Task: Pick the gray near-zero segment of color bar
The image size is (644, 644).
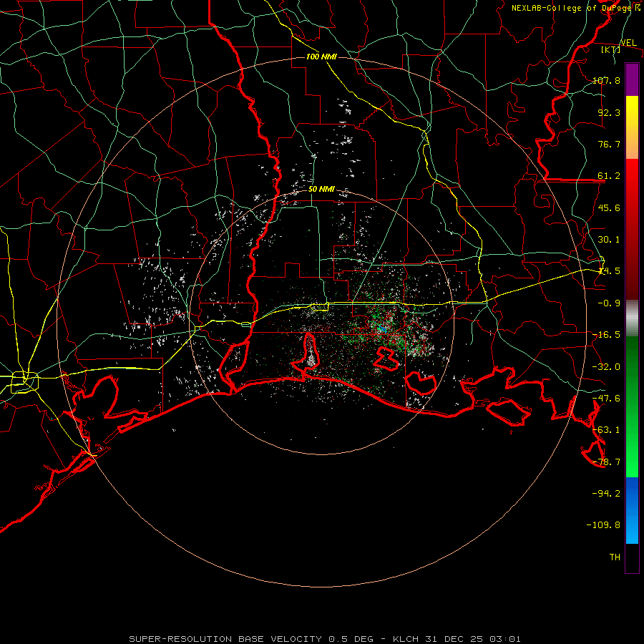Action: point(632,318)
